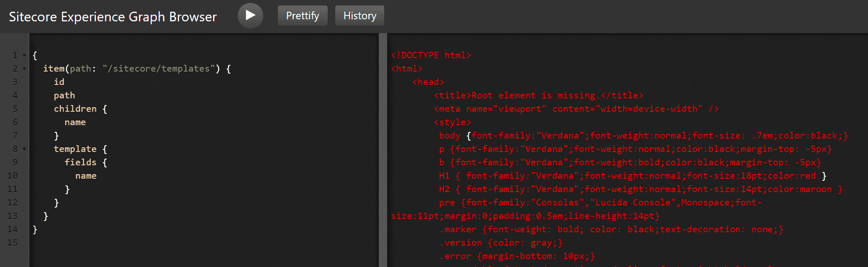Collapse the template block fold arrow at line 8
Viewport: 868px width, 267px height.
pos(24,149)
